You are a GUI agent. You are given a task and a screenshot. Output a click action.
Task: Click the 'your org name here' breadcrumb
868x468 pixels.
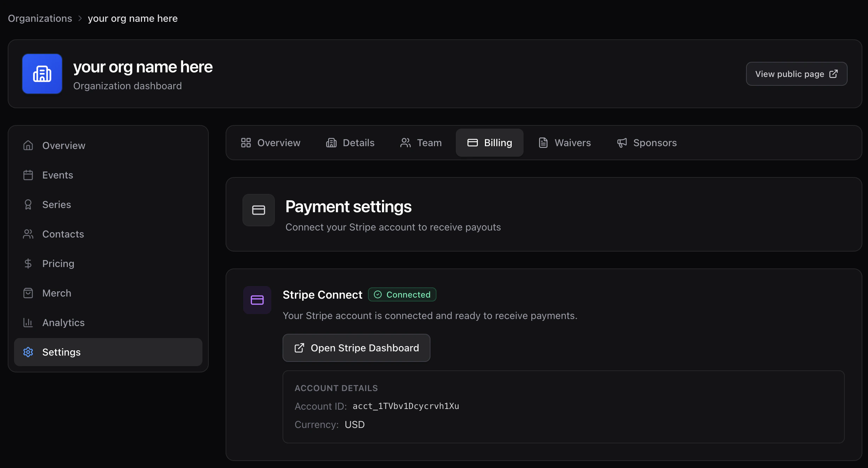click(x=133, y=18)
